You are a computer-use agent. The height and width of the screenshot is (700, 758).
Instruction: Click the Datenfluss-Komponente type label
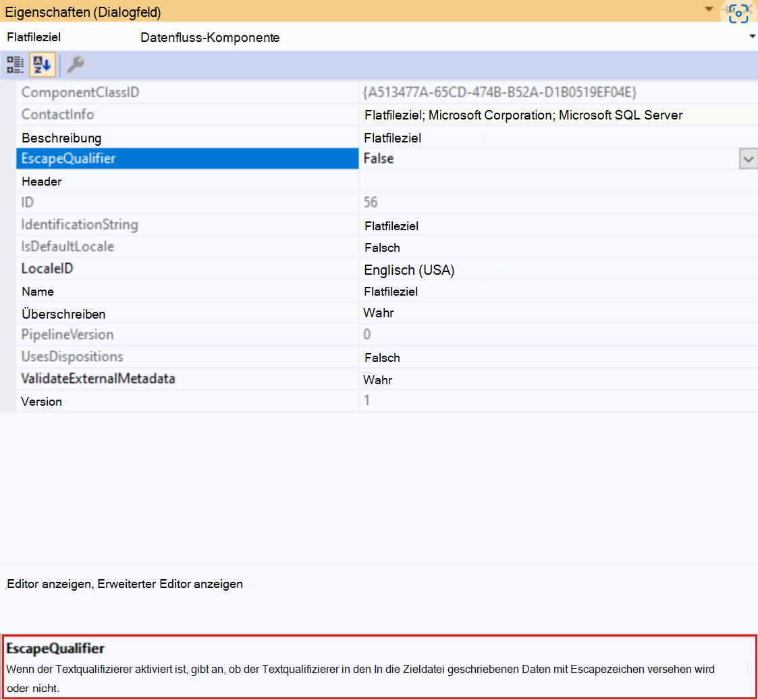[210, 37]
